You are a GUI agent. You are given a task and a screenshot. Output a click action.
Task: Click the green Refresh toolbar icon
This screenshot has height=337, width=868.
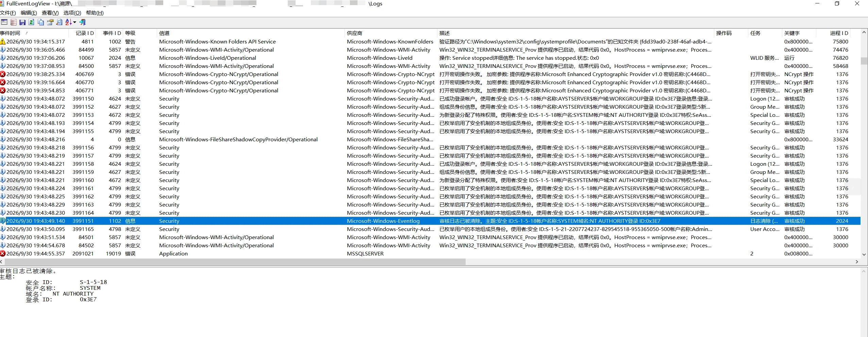pos(31,22)
